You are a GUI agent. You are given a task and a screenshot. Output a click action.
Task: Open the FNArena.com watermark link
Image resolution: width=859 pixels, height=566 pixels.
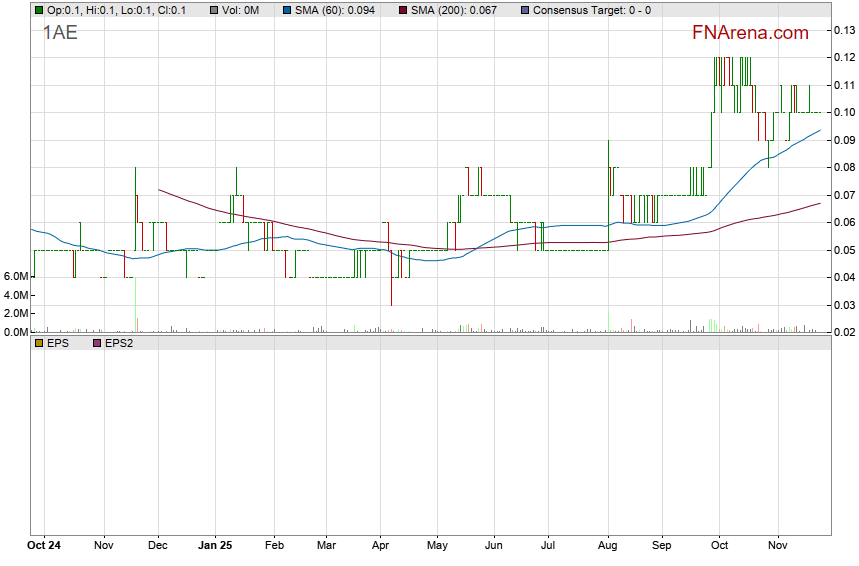click(750, 33)
